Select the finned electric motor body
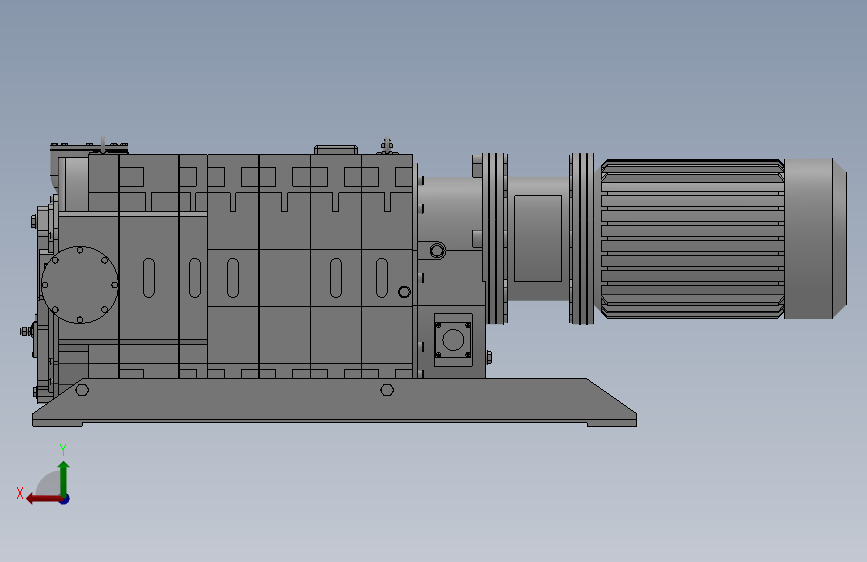867x562 pixels. click(692, 239)
